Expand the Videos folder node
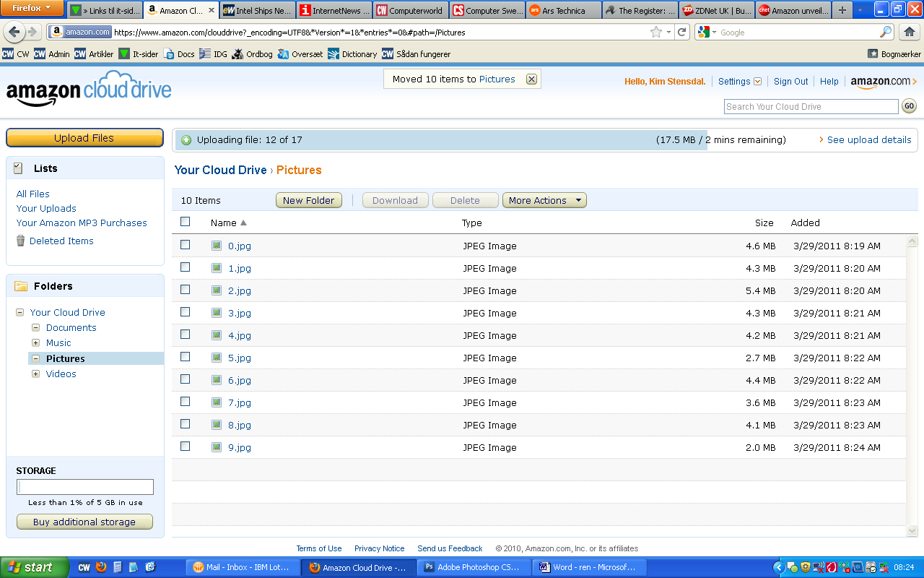The image size is (924, 578). tap(35, 374)
